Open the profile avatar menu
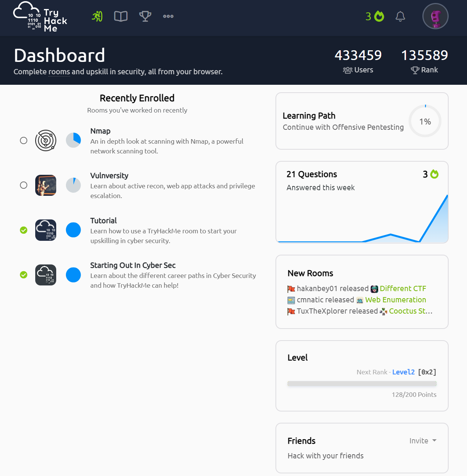The image size is (467, 476). pyautogui.click(x=436, y=17)
